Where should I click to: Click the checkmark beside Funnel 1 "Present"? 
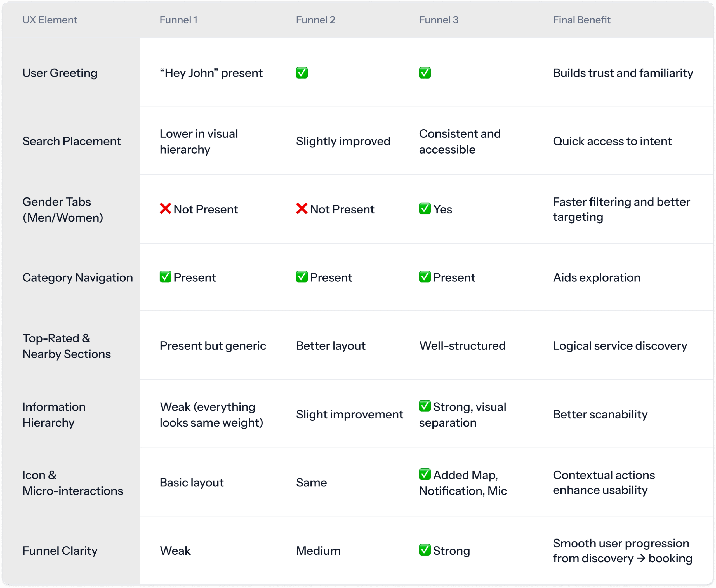(165, 277)
